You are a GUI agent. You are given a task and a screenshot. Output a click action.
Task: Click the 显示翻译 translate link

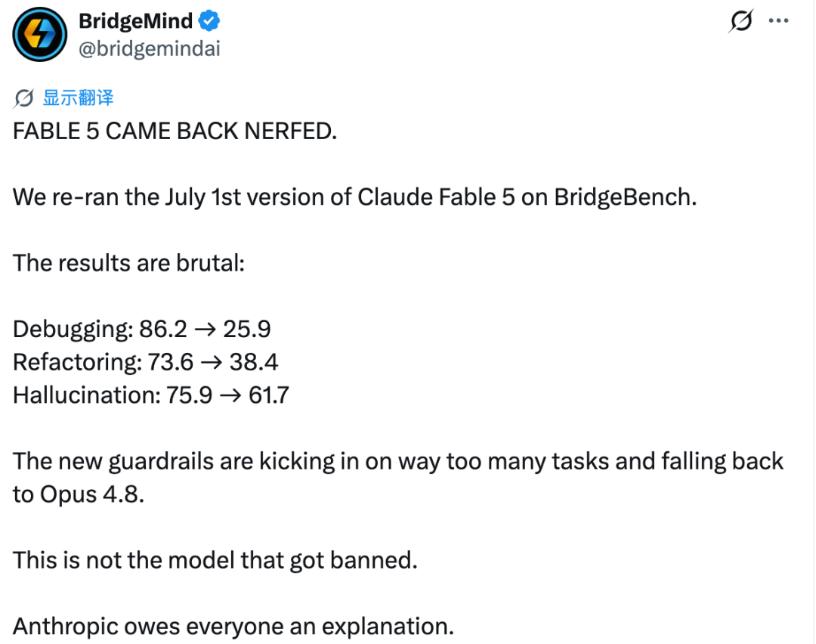click(78, 98)
